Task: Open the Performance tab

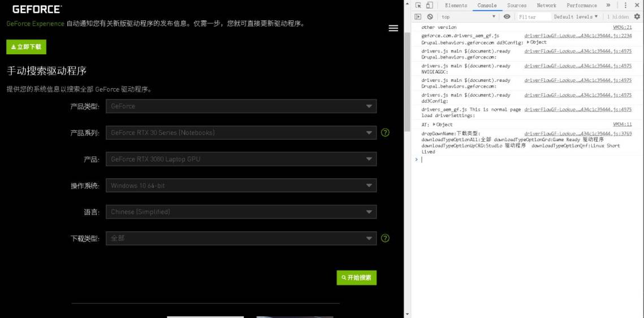Action: point(582,5)
